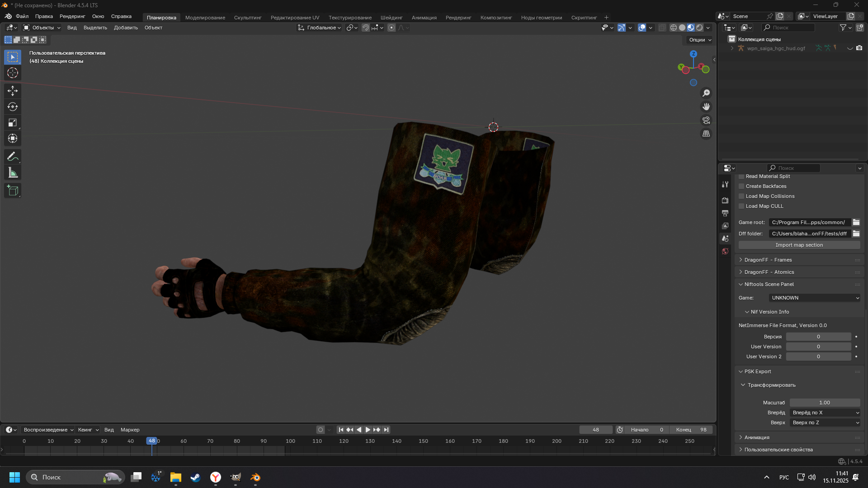Open the Рендеринг menu in menu bar

click(x=72, y=16)
